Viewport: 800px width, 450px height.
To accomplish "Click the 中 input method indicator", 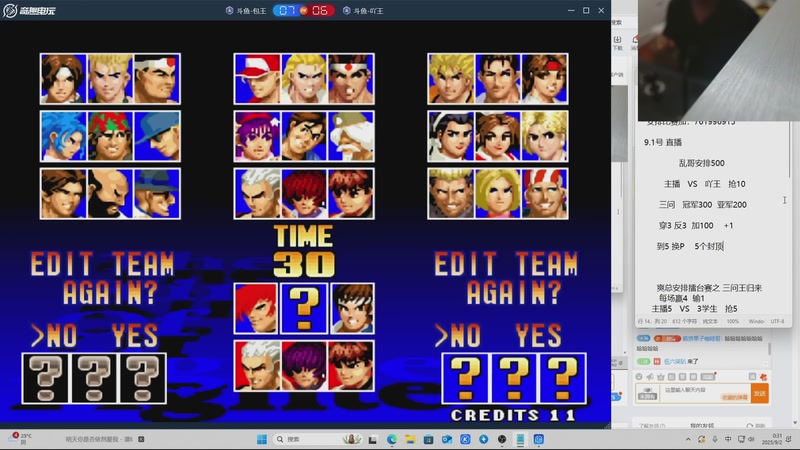I will click(728, 439).
